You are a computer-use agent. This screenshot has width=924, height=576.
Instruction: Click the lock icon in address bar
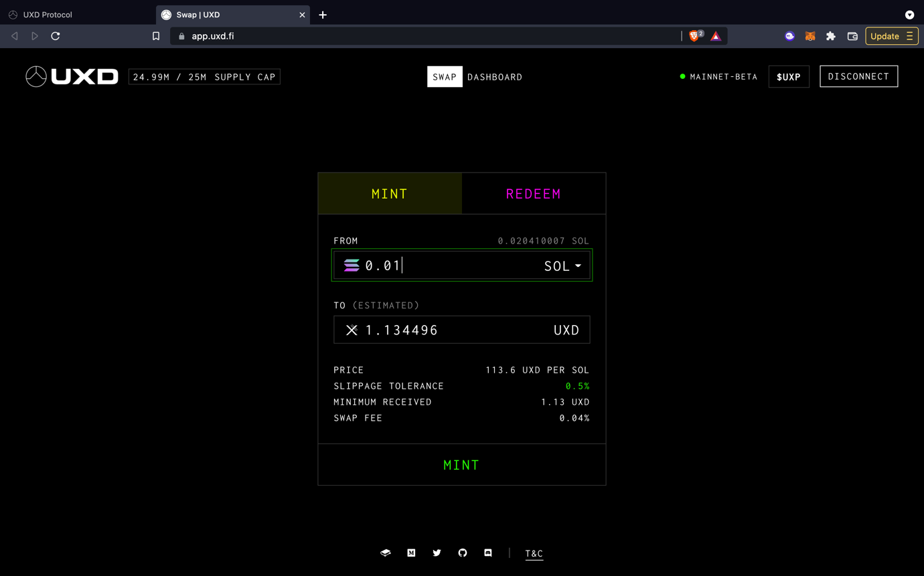[181, 36]
